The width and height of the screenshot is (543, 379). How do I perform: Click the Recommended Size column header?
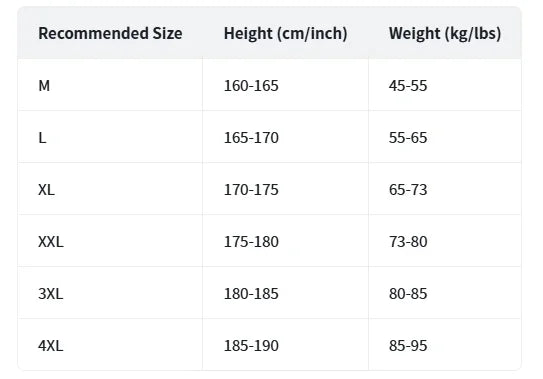110,34
